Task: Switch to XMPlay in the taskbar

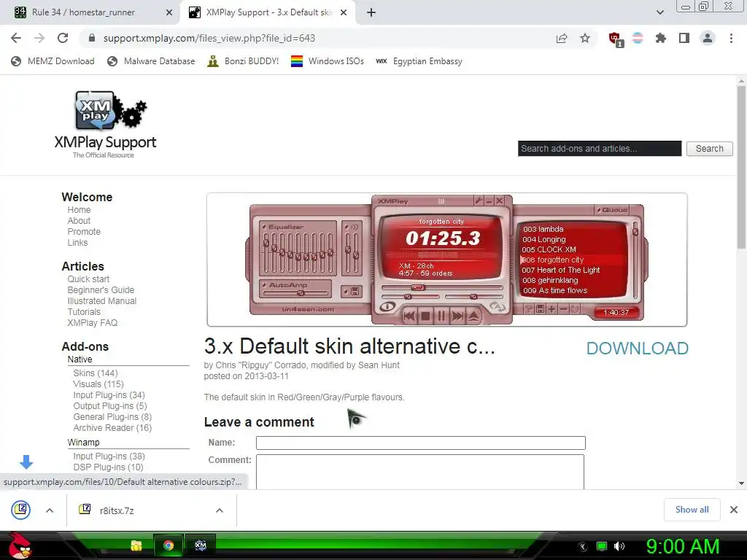Action: click(201, 545)
